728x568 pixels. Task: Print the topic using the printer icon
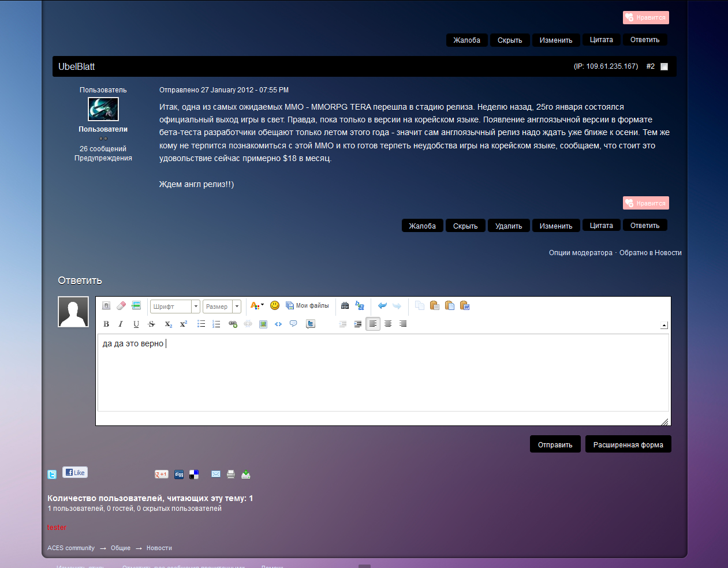point(231,474)
